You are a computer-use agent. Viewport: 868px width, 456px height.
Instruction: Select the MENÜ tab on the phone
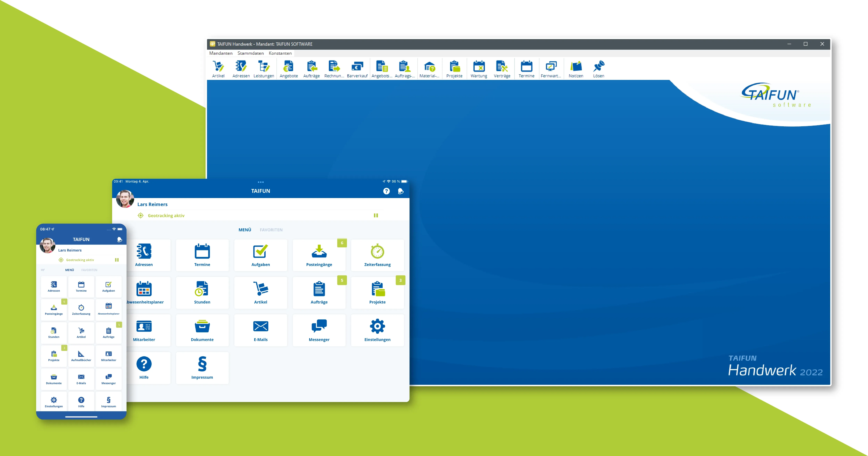point(69,270)
